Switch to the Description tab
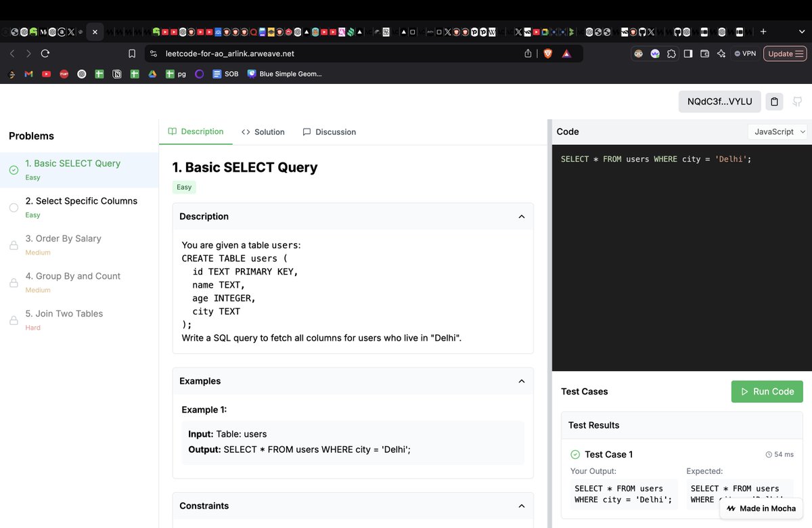The image size is (812, 528). tap(196, 131)
